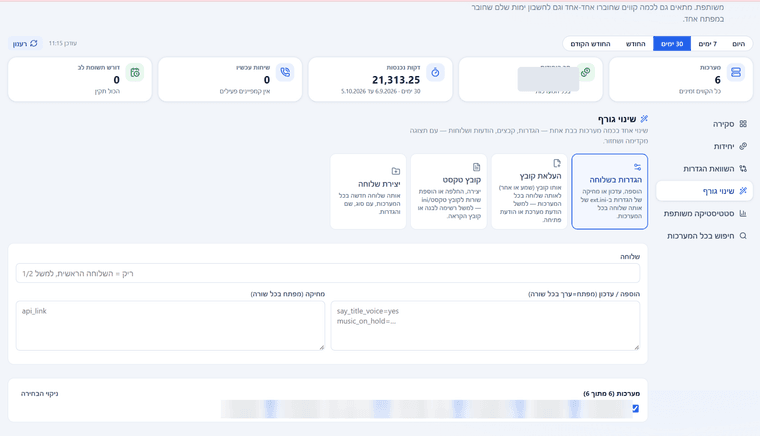760x436 pixels.
Task: Click the calendar icon on דורש תשומת לב card
Action: (135, 73)
